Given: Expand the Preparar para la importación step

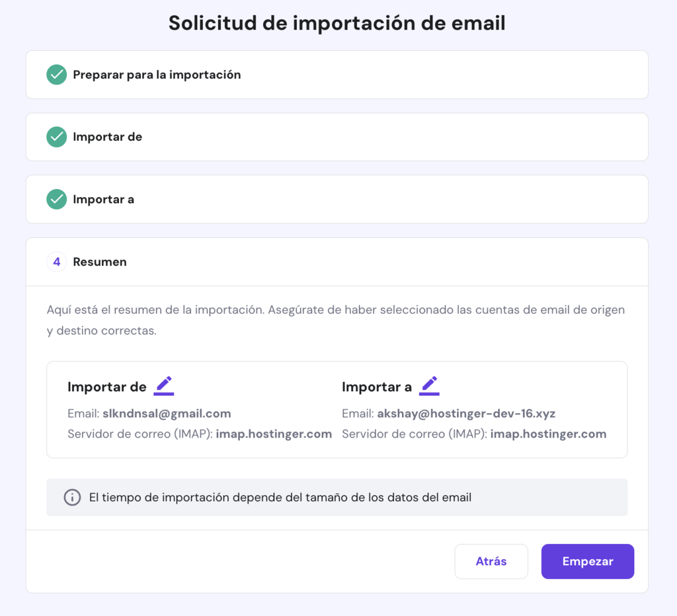Looking at the screenshot, I should [337, 75].
